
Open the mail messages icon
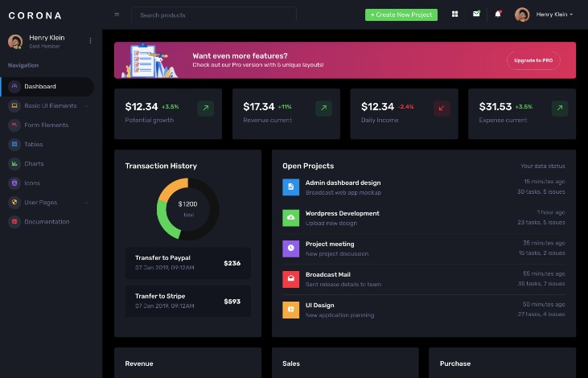[x=476, y=14]
